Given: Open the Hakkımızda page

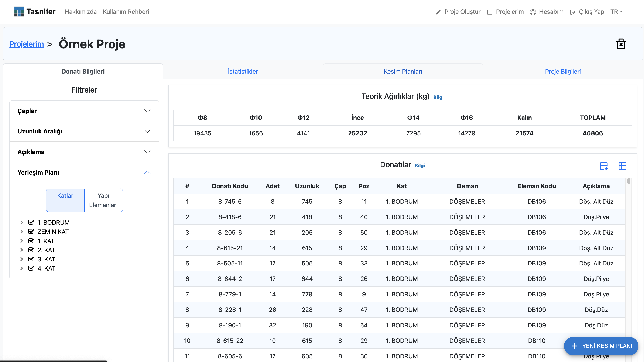Looking at the screenshot, I should click(x=80, y=12).
